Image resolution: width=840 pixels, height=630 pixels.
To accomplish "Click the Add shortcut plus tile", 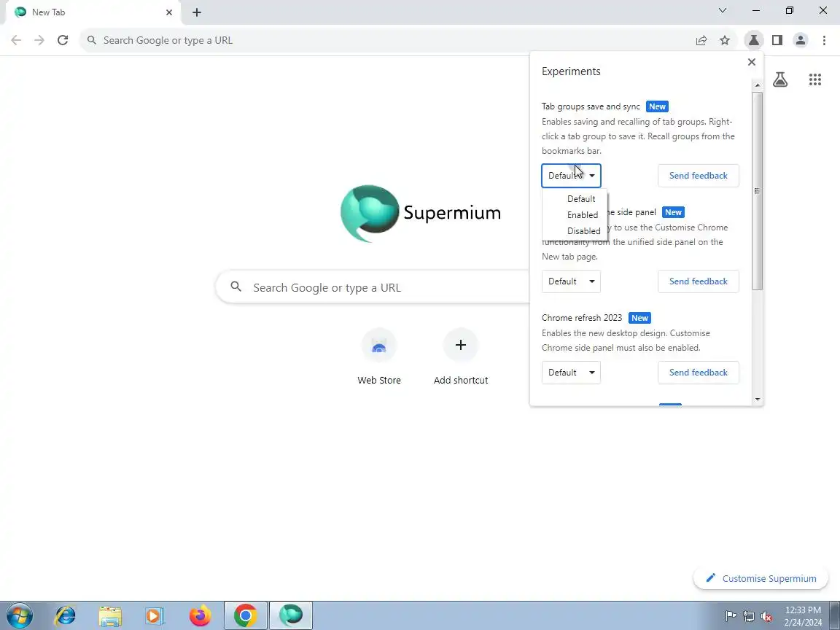I will pyautogui.click(x=461, y=357).
